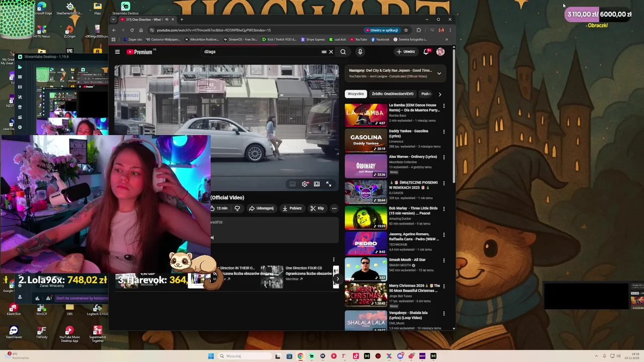The height and width of the screenshot is (362, 644).
Task: Mute the One Direction tab audio icon
Action: (x=167, y=20)
